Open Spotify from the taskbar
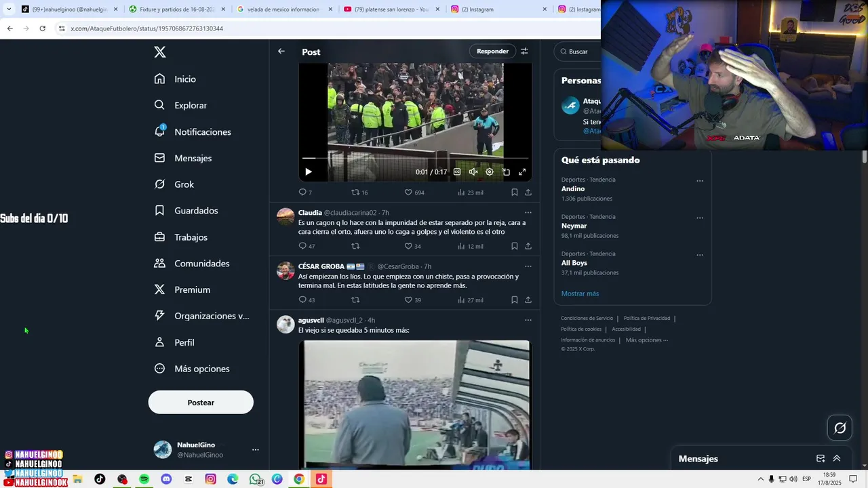Viewport: 868px width, 488px height. tap(144, 479)
